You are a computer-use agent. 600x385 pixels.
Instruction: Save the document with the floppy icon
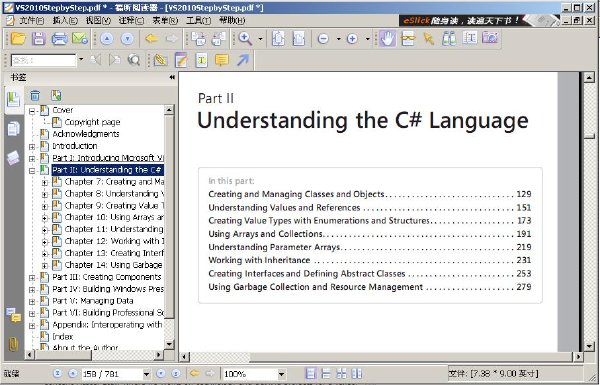(x=39, y=39)
